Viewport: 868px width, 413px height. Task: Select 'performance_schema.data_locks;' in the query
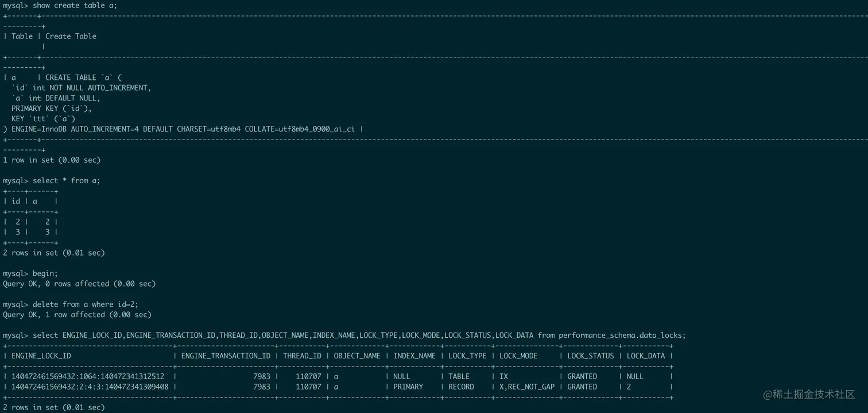pos(622,335)
